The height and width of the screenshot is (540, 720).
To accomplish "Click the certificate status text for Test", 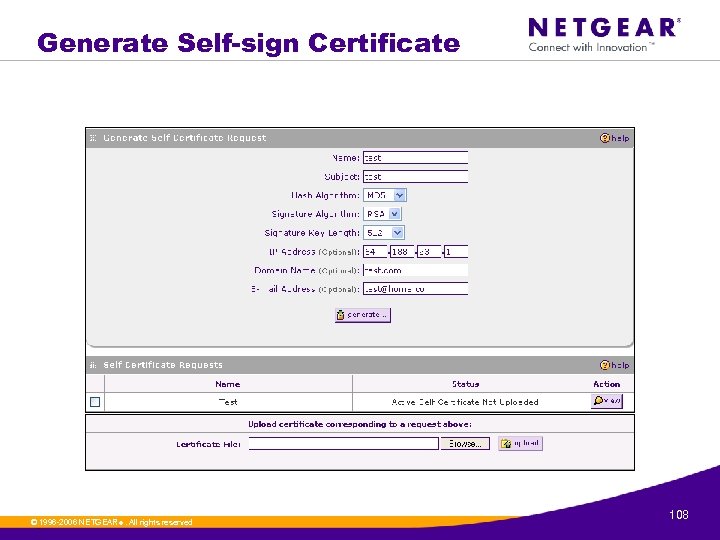I will tap(465, 402).
